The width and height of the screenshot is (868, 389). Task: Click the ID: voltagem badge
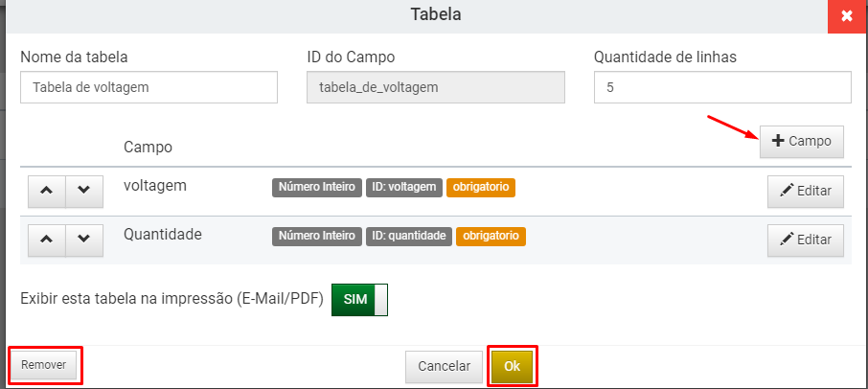(x=404, y=188)
